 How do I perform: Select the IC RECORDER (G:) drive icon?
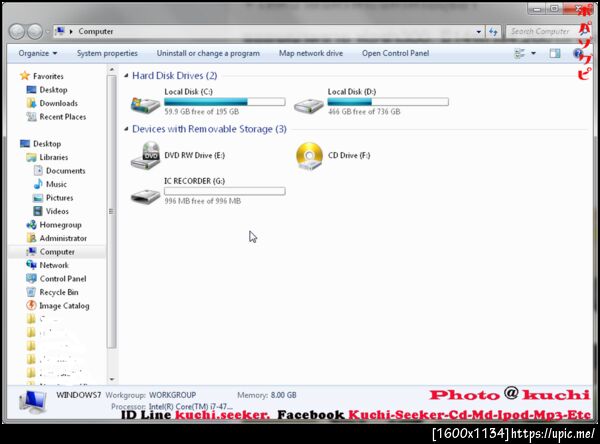(145, 196)
